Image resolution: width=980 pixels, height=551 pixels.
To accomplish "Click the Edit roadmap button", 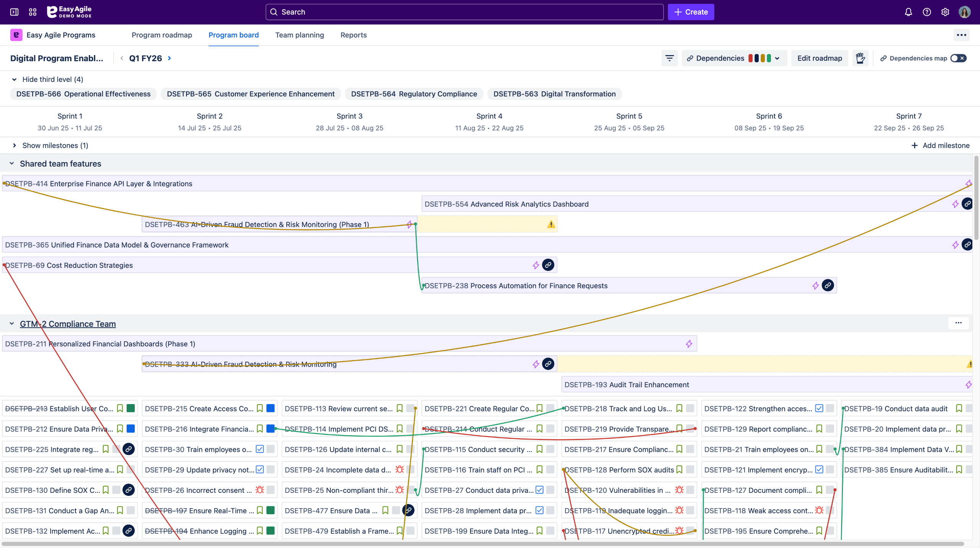I will click(x=819, y=58).
